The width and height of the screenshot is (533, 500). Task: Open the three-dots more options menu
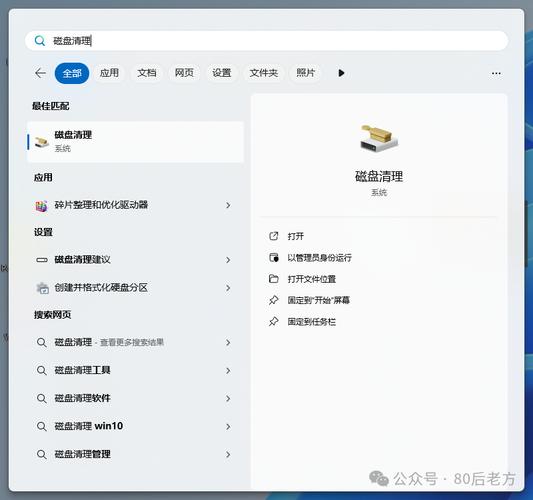[x=496, y=73]
